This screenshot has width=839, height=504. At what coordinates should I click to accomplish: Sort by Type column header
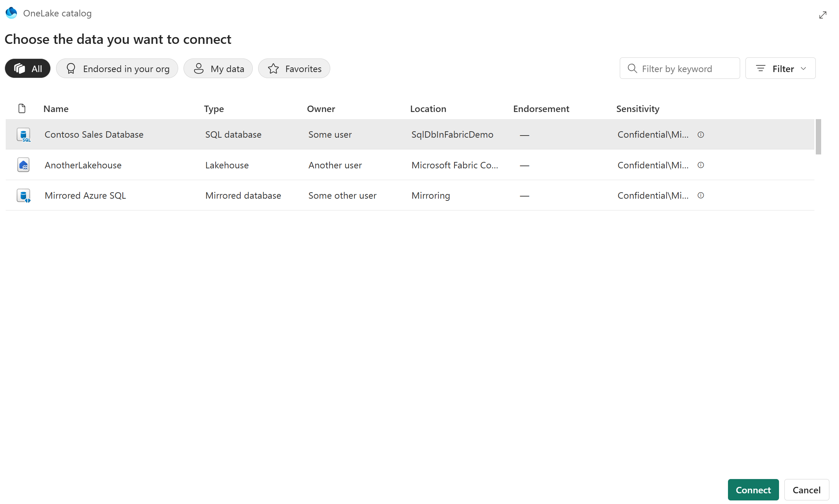[x=214, y=109]
